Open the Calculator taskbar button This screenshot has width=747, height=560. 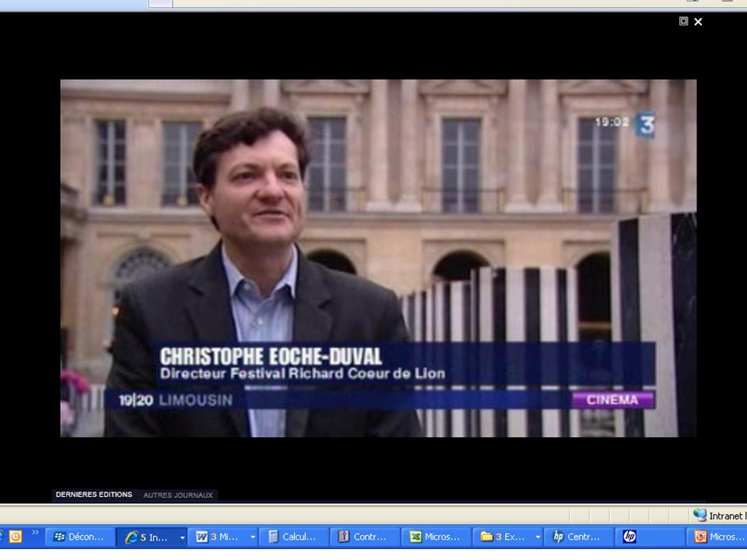click(293, 537)
